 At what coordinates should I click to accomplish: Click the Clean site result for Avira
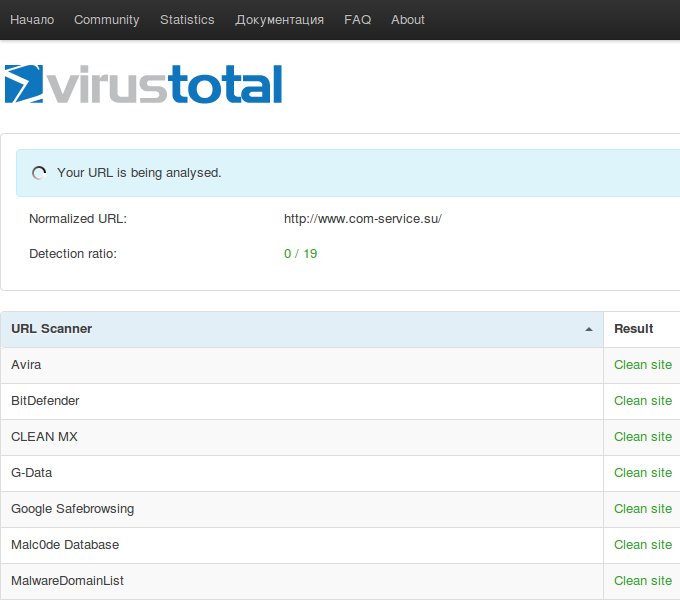[643, 365]
